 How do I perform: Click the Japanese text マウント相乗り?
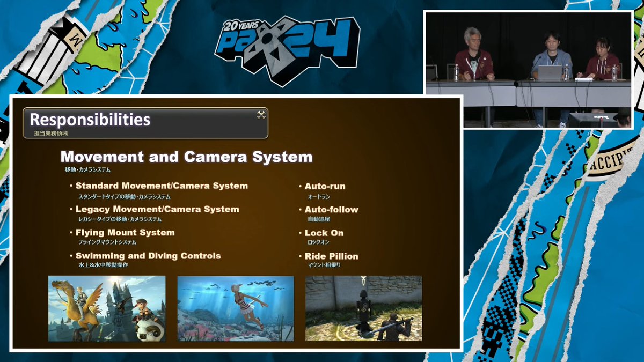pos(324,265)
